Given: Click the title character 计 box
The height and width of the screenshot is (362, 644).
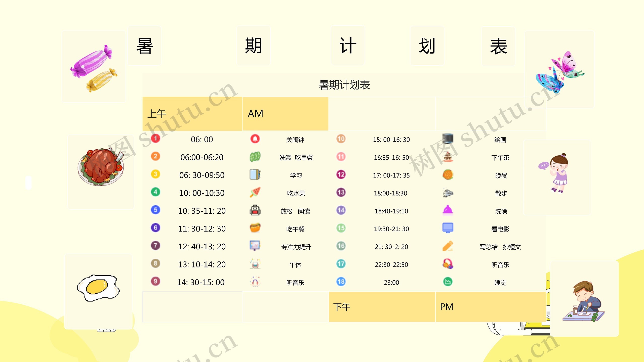Looking at the screenshot, I should point(348,46).
